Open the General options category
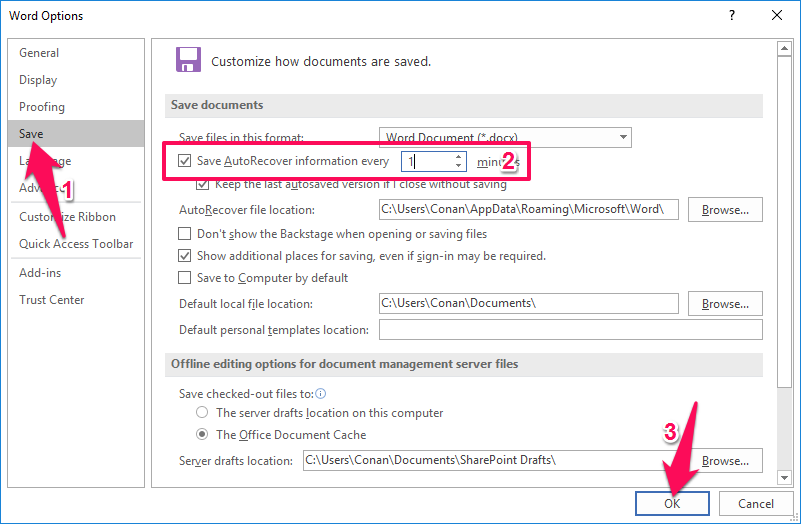The image size is (801, 524). coord(39,53)
